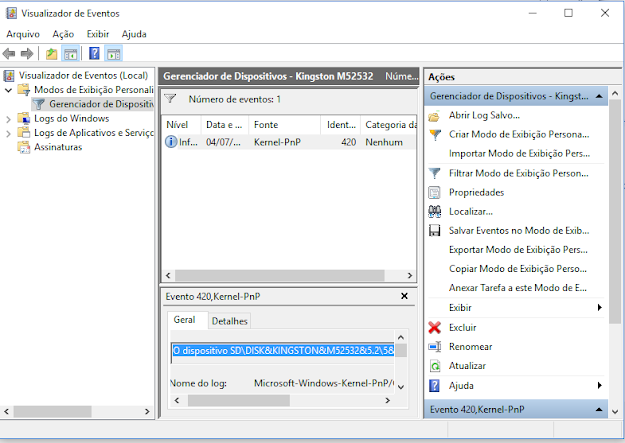Click right arrow of event list scrollbar

(410, 276)
